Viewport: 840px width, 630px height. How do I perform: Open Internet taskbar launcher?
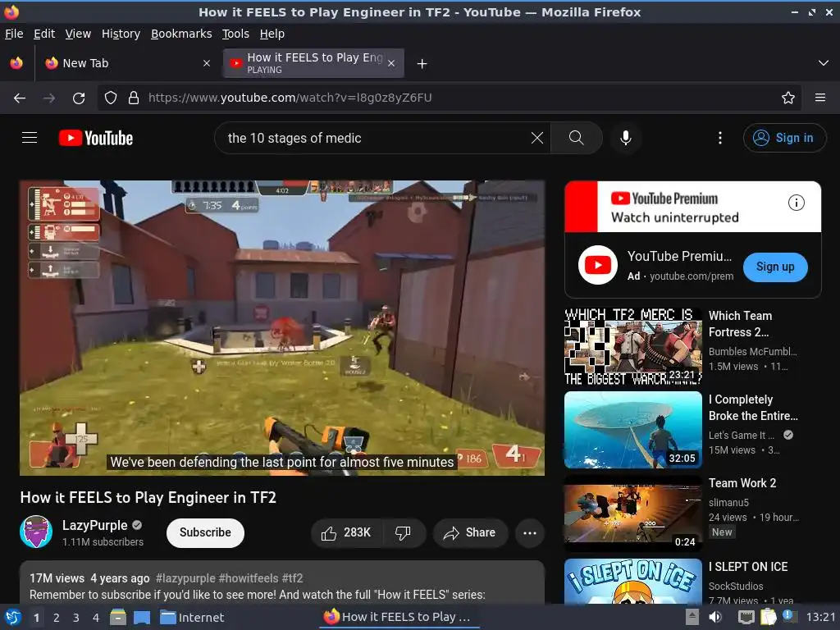coord(192,618)
